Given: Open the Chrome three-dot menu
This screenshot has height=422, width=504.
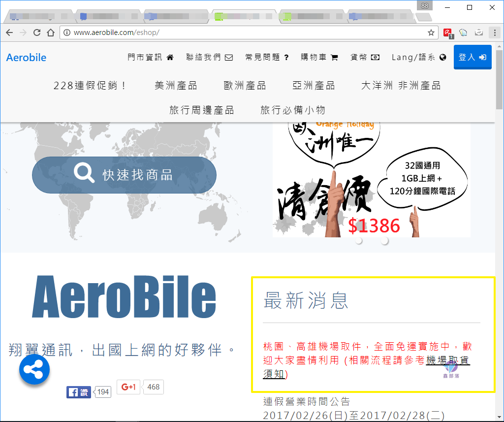Looking at the screenshot, I should tap(494, 32).
